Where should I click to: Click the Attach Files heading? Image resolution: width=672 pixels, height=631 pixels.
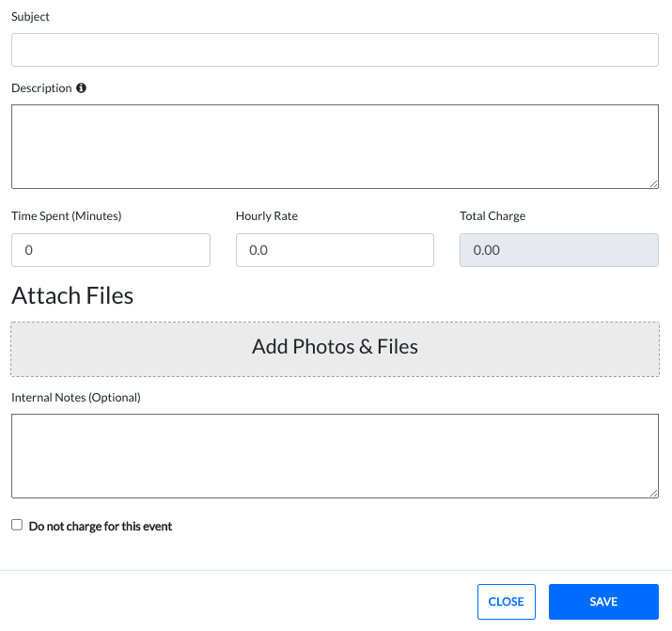click(x=72, y=296)
